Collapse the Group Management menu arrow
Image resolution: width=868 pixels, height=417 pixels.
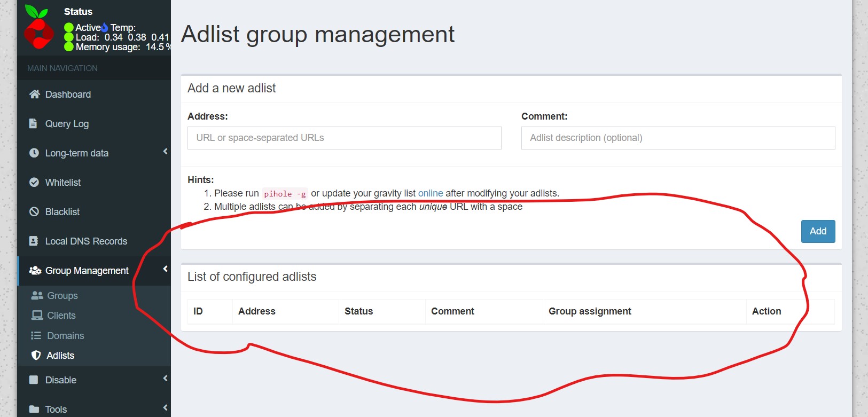tap(165, 269)
